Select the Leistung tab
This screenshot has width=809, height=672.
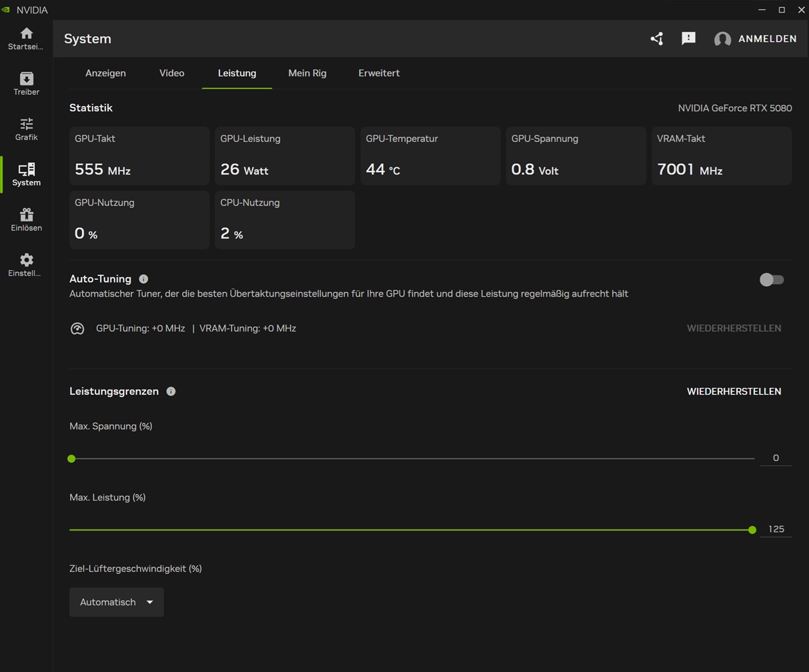(x=237, y=73)
